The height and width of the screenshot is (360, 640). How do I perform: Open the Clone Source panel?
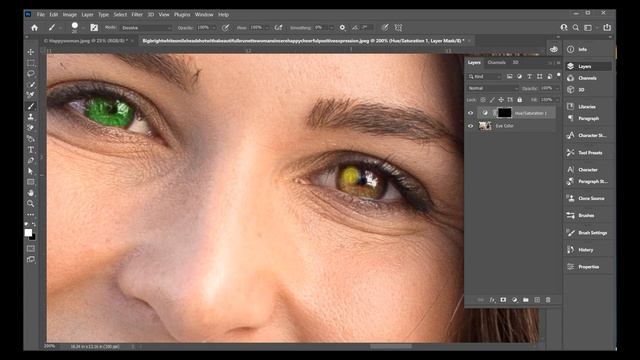point(591,198)
